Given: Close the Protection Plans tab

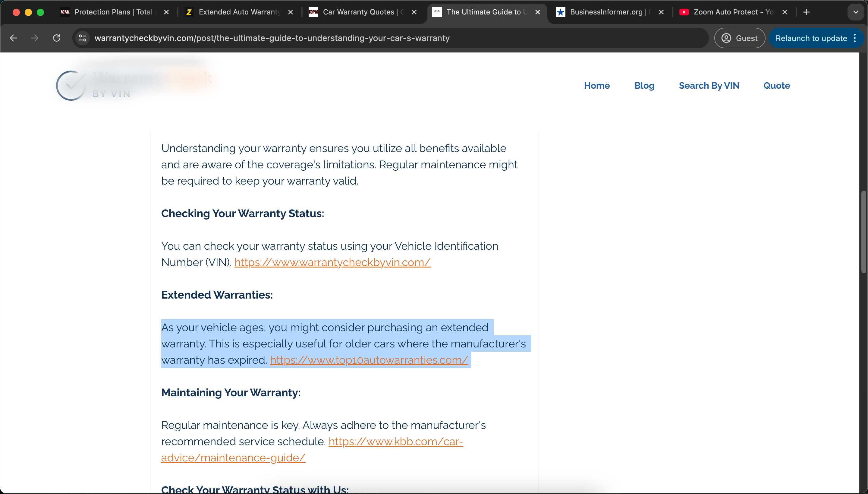Looking at the screenshot, I should click(166, 12).
